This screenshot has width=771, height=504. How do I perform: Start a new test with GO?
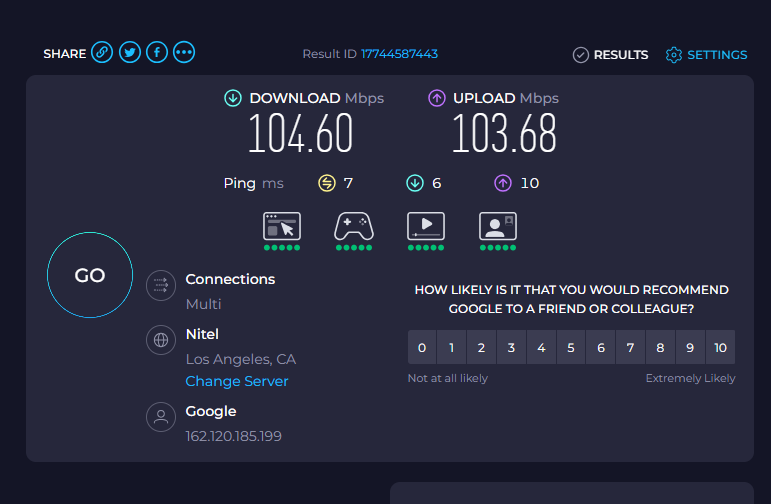90,275
